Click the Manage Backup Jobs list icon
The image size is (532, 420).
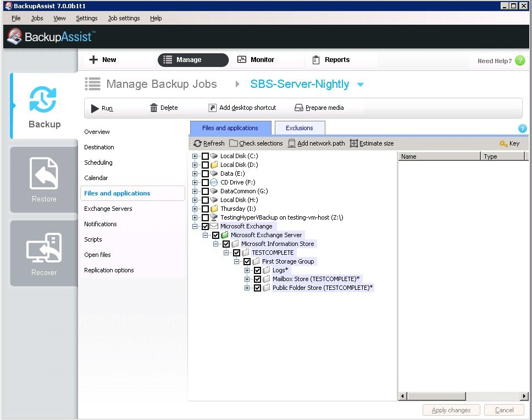click(93, 84)
